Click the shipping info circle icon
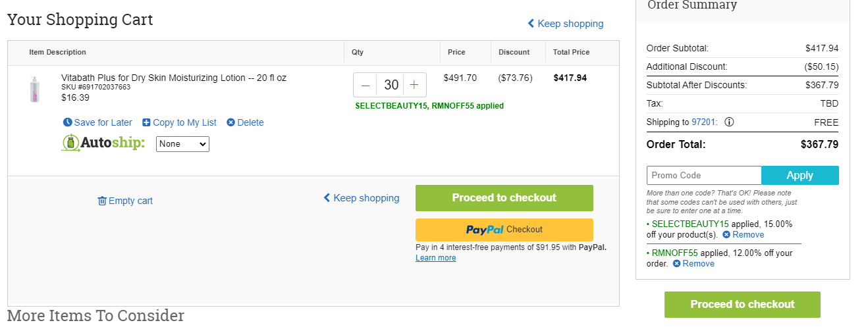This screenshot has height=329, width=868. (x=730, y=122)
